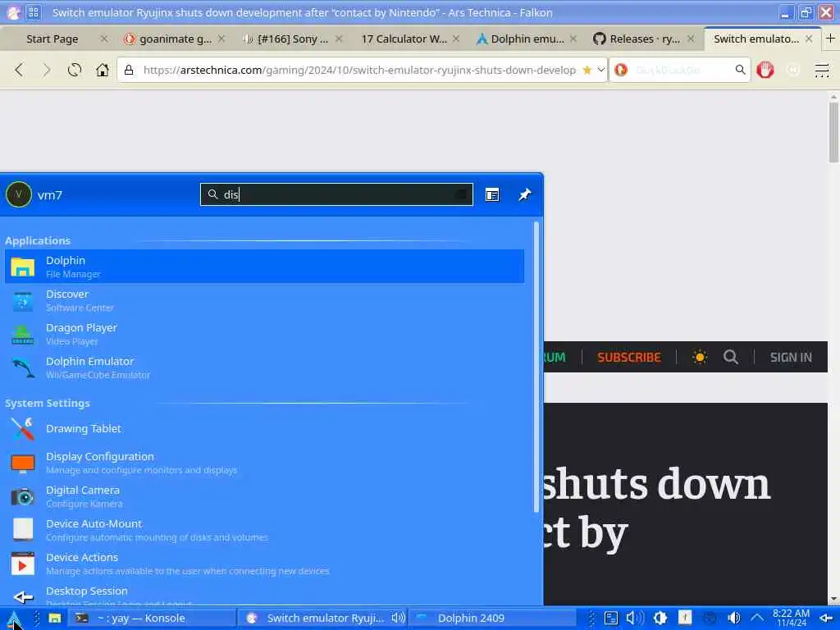840x630 pixels.
Task: Reload the current Ars Technica page
Action: click(75, 70)
